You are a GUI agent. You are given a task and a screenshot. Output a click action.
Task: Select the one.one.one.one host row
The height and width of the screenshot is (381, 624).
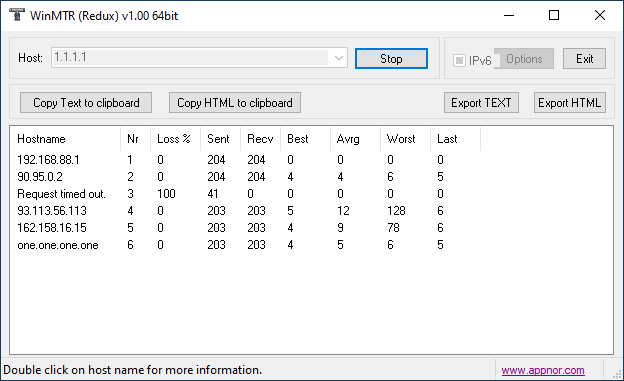tap(246, 245)
